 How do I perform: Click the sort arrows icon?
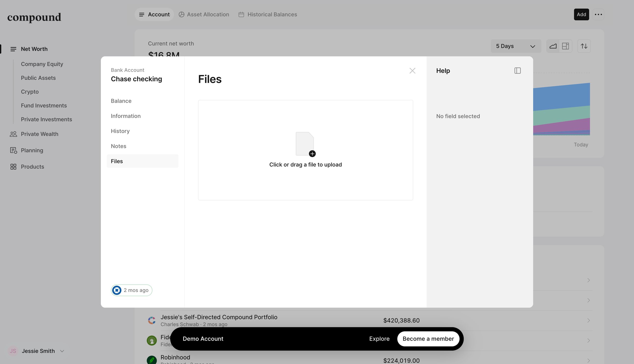[x=584, y=46]
